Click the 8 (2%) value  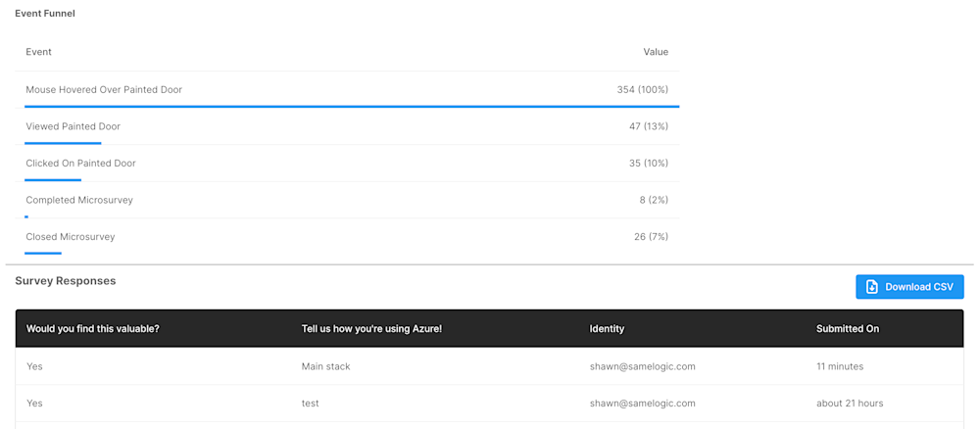click(655, 200)
